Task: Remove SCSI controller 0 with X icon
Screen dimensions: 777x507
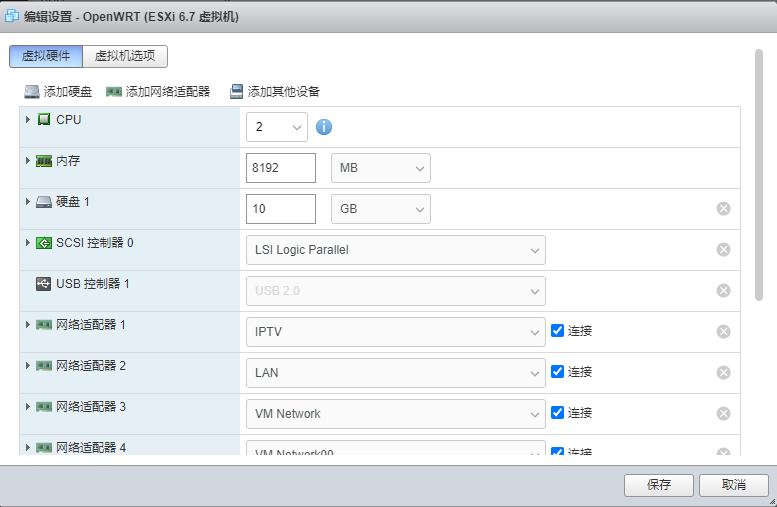Action: tap(723, 250)
